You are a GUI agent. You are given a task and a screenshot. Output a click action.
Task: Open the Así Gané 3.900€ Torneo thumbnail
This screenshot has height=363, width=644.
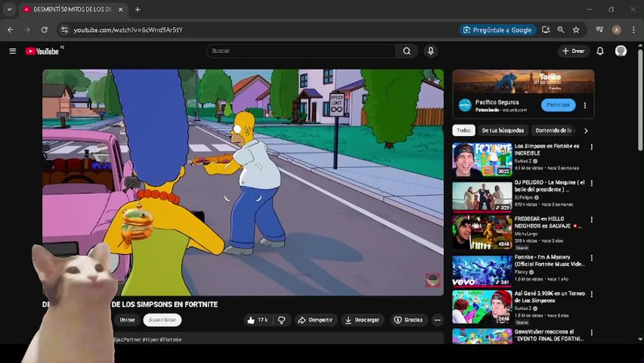pos(482,307)
